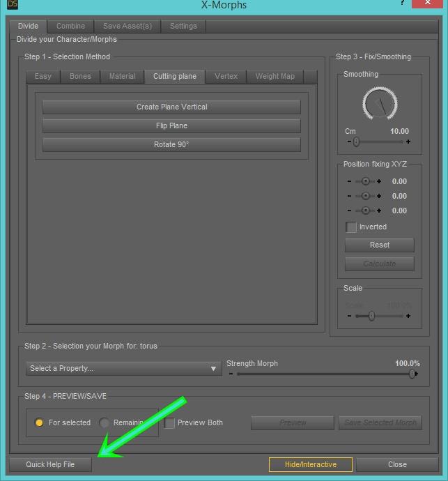Viewport: 448px width, 481px height.
Task: Click the Smoothing dial knob
Action: (380, 103)
